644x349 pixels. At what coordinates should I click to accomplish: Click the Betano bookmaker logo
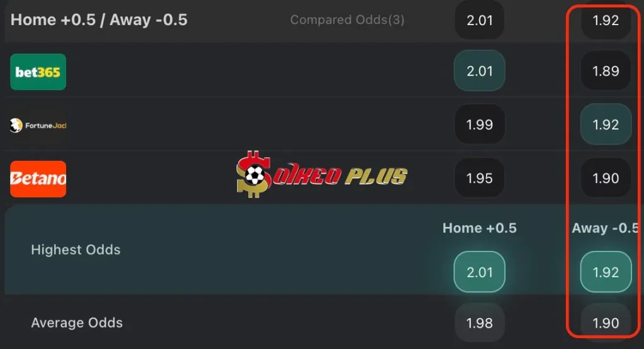coord(38,179)
